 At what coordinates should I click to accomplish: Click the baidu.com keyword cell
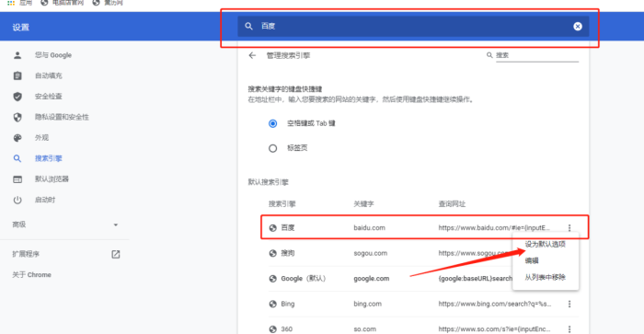(x=369, y=227)
